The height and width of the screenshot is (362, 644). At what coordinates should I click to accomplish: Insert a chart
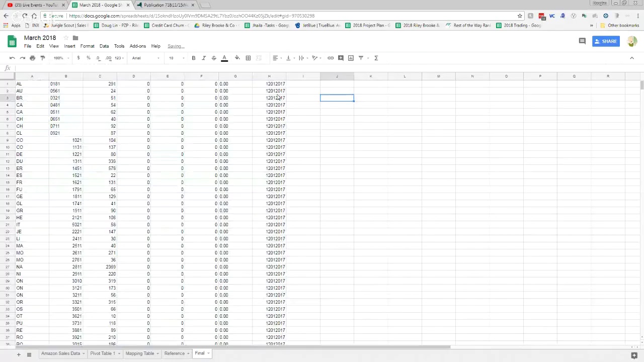(x=351, y=58)
